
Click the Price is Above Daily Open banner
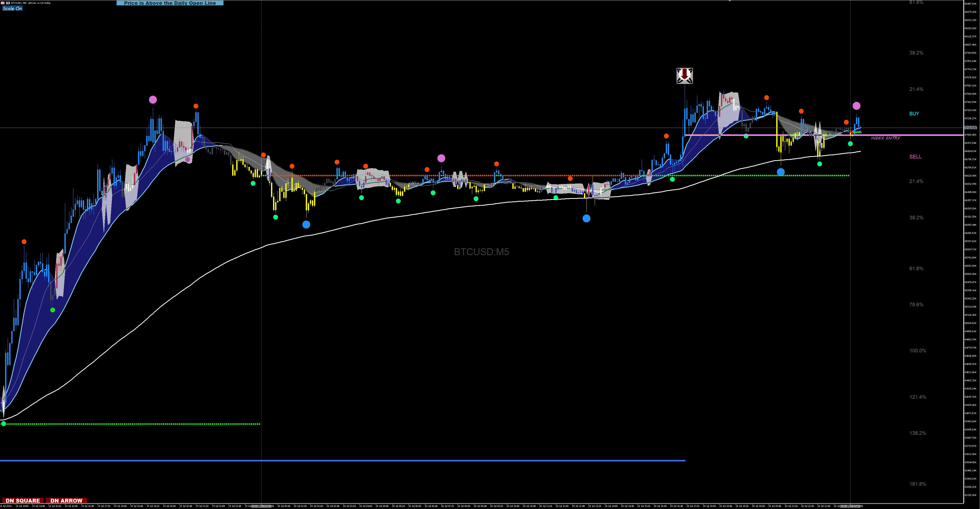[x=170, y=3]
